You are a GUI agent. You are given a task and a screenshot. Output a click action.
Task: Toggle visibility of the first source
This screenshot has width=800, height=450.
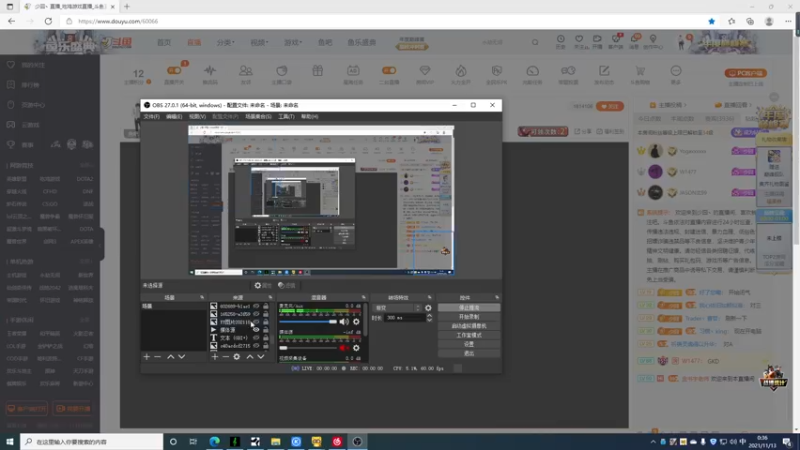256,306
